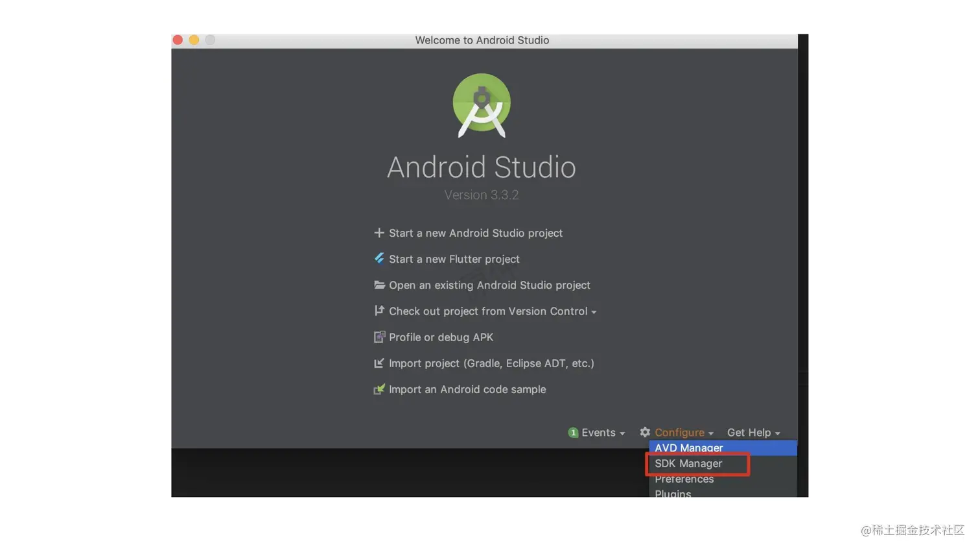Choose Import an Android code sample
This screenshot has width=980, height=552.
pyautogui.click(x=467, y=389)
